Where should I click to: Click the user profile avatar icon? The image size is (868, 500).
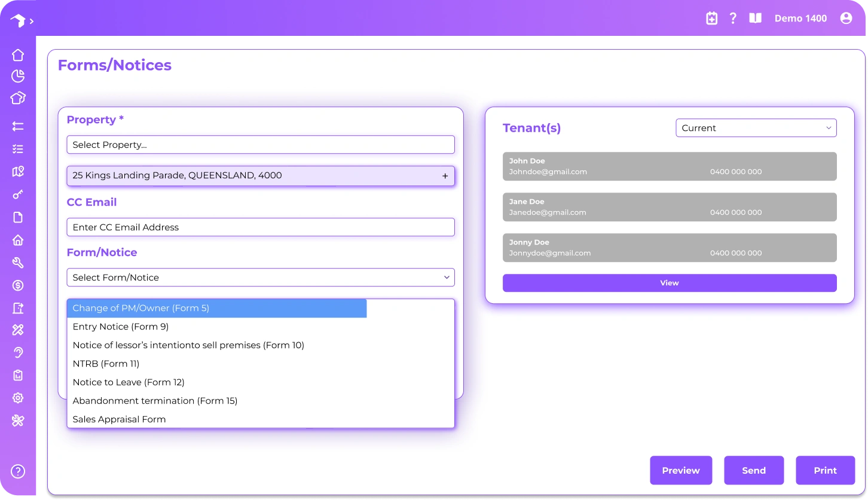point(846,19)
